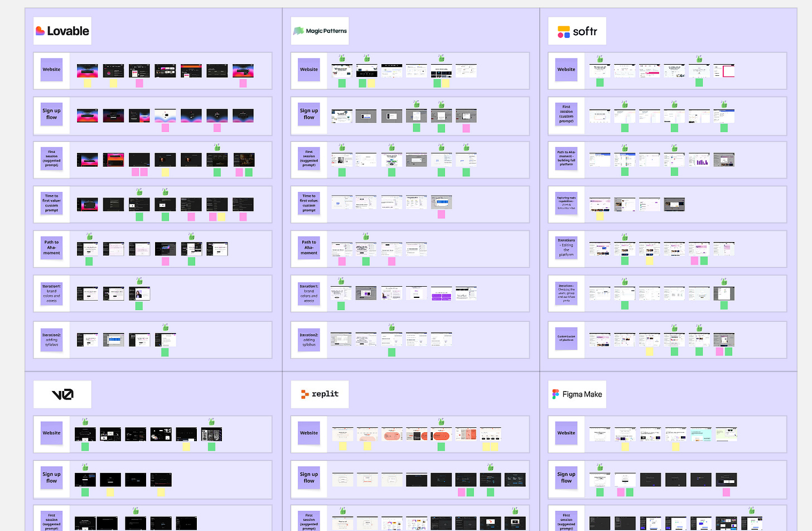Select green sticky note in Lovable Iteration1 row
Image resolution: width=812 pixels, height=531 pixels.
click(x=139, y=306)
